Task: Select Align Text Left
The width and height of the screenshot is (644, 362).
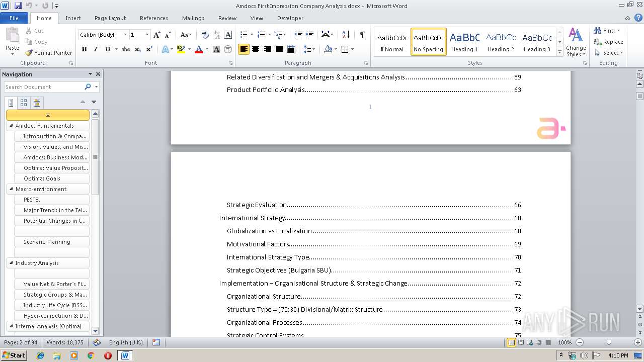Action: pyautogui.click(x=244, y=49)
